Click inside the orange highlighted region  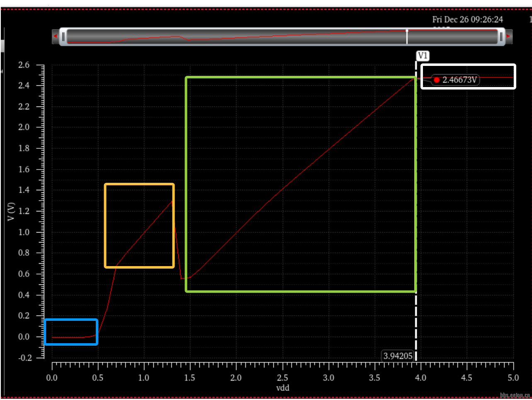click(139, 225)
